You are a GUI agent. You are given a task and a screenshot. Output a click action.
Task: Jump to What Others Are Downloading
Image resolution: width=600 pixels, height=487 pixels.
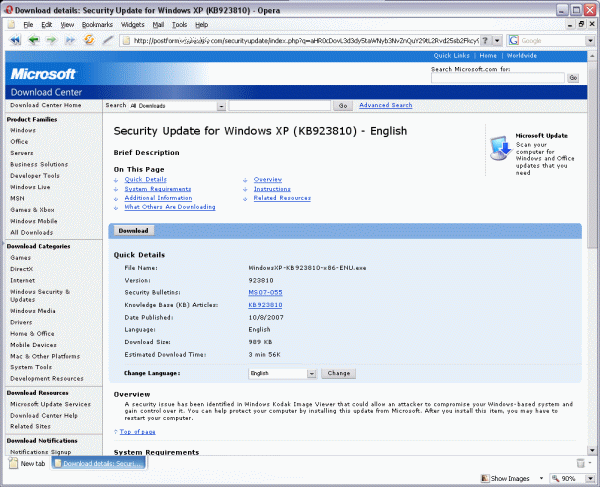pyautogui.click(x=170, y=207)
